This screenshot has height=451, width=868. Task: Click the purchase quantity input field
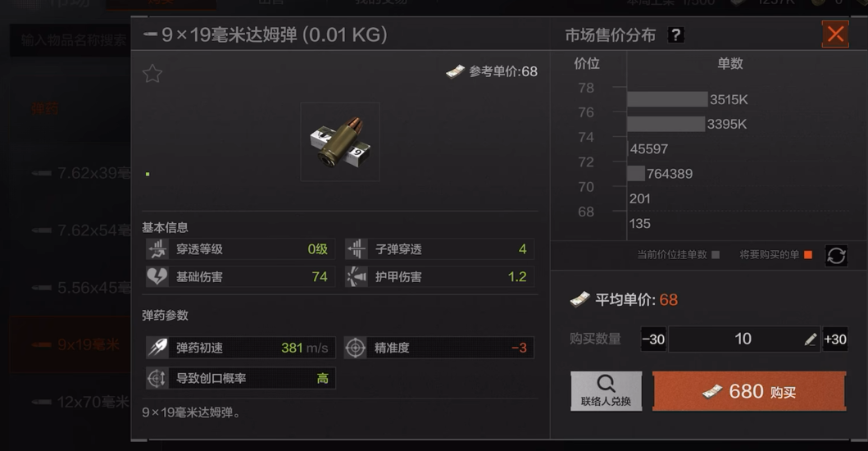point(744,339)
